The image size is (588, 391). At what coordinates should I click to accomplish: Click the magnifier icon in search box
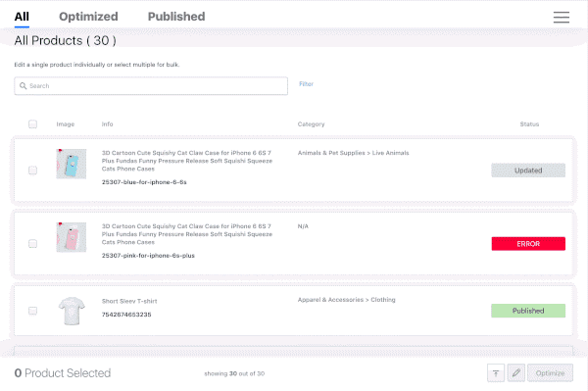(23, 86)
